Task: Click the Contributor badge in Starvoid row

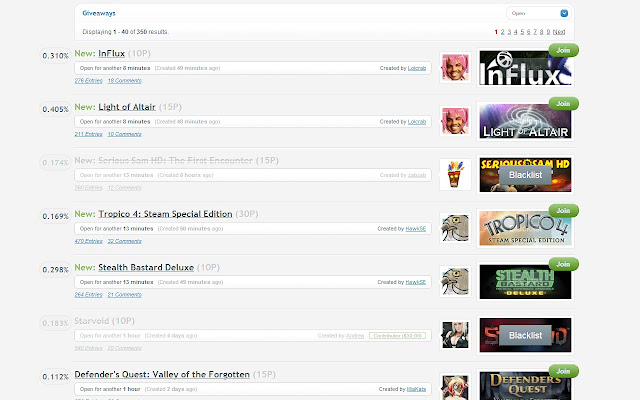Action: click(x=397, y=336)
